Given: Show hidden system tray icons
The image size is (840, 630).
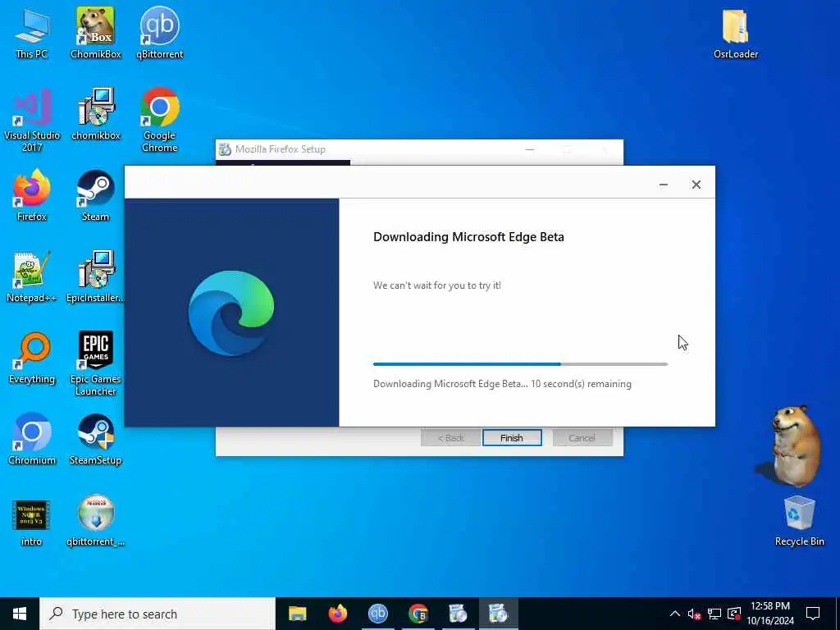Looking at the screenshot, I should tap(675, 614).
